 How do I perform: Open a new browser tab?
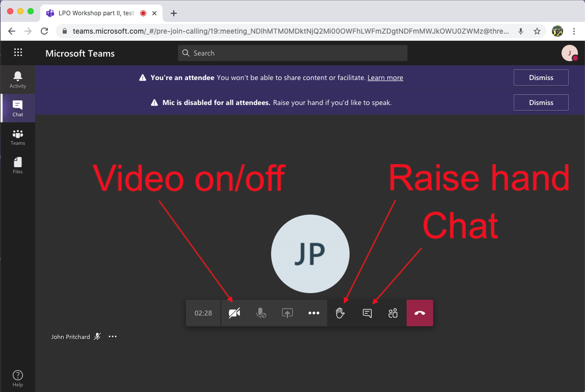pyautogui.click(x=174, y=13)
